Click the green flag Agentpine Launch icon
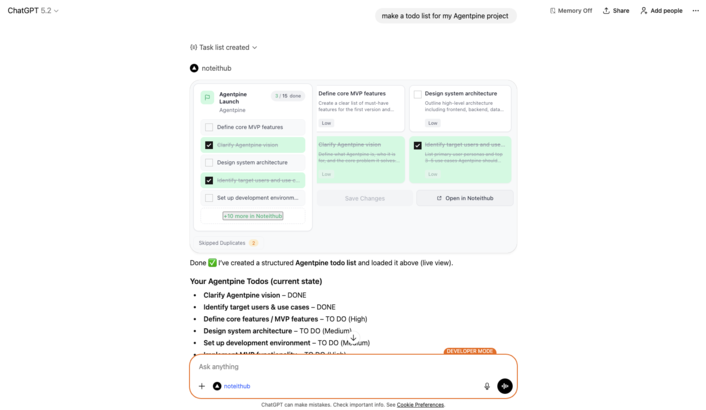 (x=207, y=98)
